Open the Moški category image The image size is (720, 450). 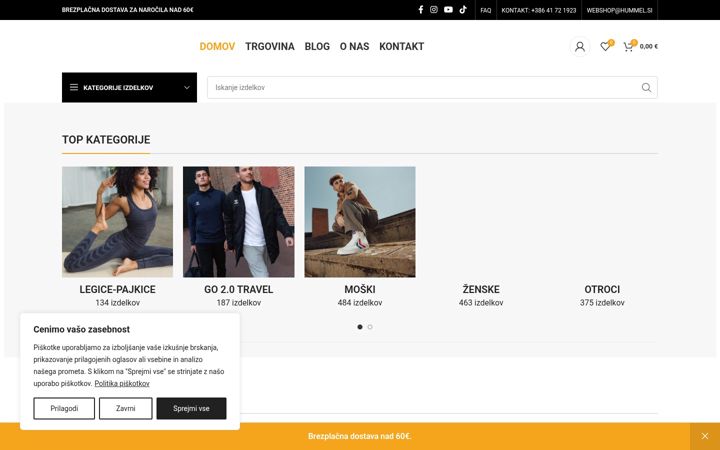point(360,222)
